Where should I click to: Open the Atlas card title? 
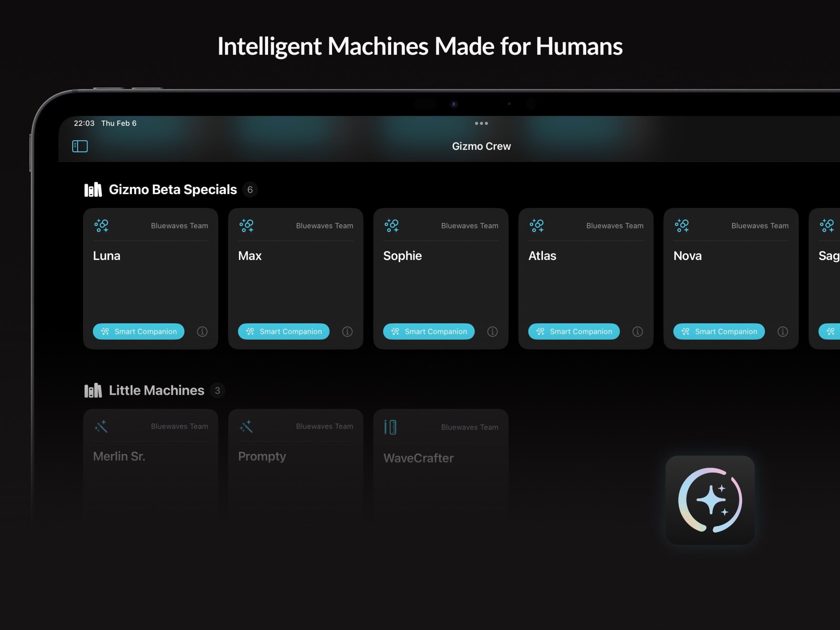[542, 256]
